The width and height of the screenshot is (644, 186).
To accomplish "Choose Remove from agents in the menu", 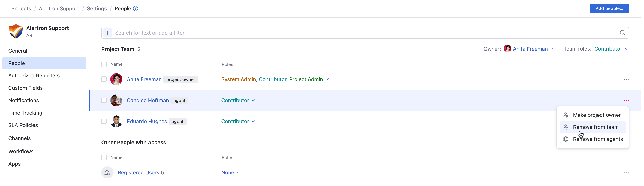I will click(x=592, y=139).
